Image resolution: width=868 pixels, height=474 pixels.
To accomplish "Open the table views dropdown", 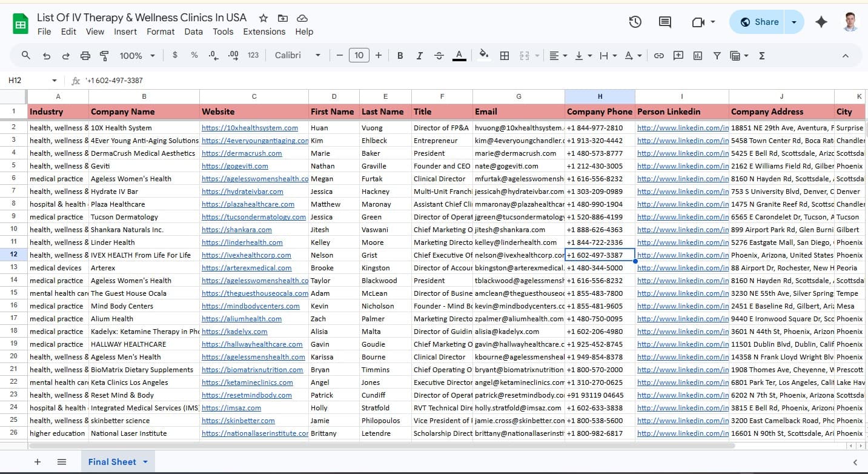I will point(740,55).
